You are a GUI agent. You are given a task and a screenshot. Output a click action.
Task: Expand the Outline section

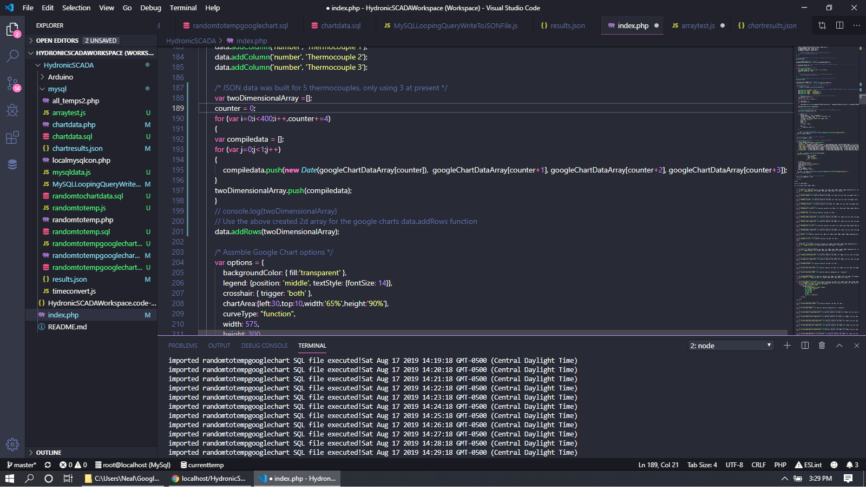(x=91, y=453)
